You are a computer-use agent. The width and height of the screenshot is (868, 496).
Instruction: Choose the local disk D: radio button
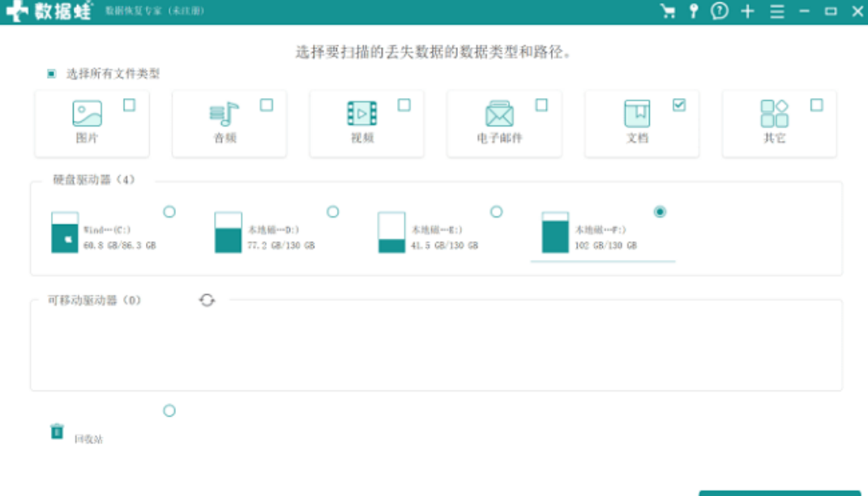(332, 212)
